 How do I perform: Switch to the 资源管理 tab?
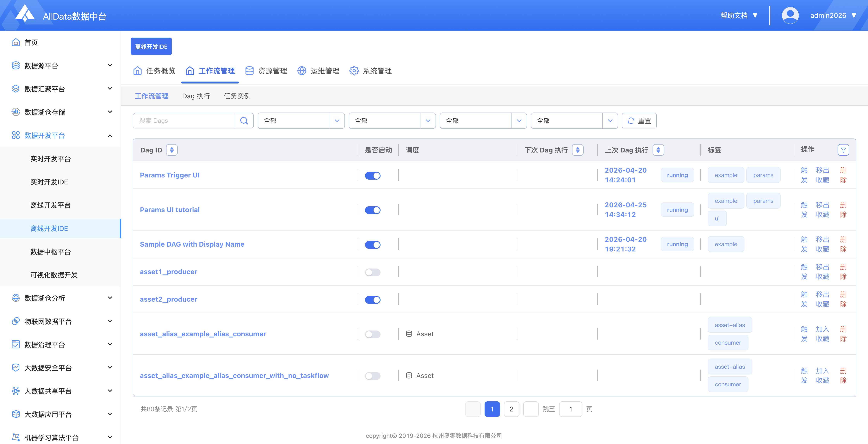pyautogui.click(x=266, y=71)
